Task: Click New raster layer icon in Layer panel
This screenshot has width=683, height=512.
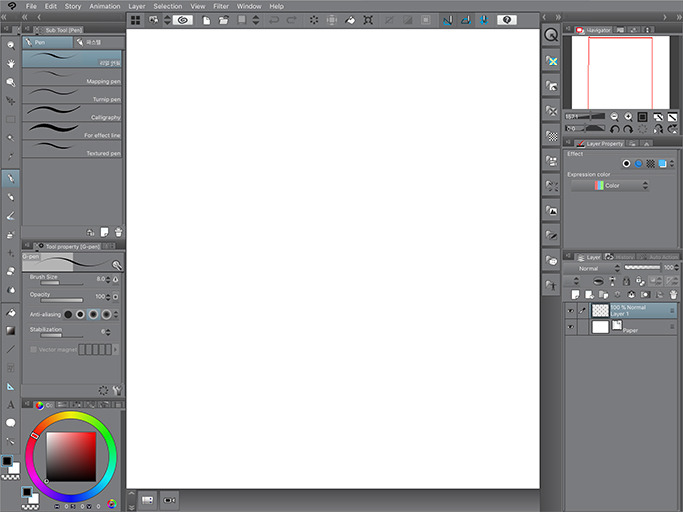Action: [x=575, y=295]
